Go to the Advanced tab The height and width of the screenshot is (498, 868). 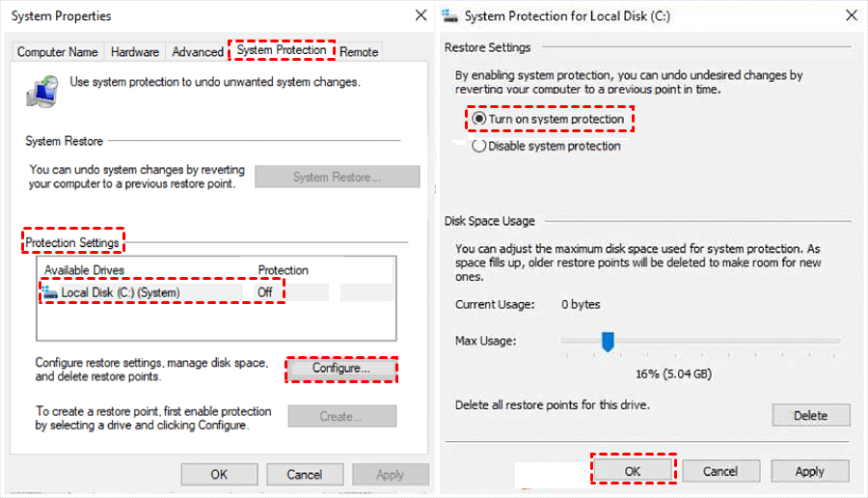click(198, 52)
